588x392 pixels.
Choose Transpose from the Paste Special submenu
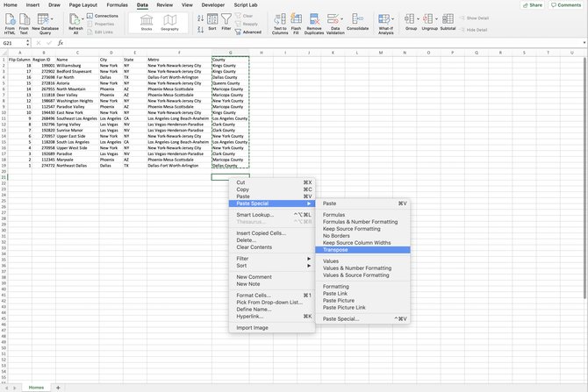coord(335,250)
